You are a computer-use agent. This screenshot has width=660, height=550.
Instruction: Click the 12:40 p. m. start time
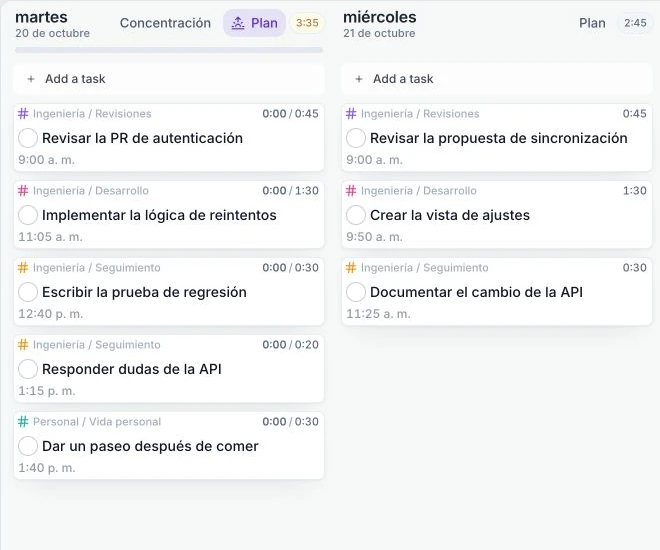51,314
